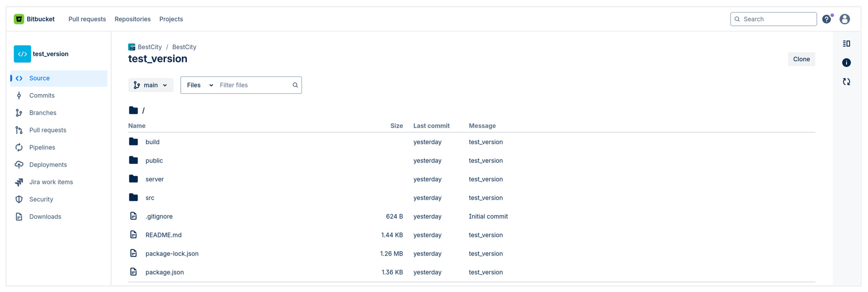Screen dimensions: 868x292
Task: Expand the main branch selector dropdown
Action: 151,85
